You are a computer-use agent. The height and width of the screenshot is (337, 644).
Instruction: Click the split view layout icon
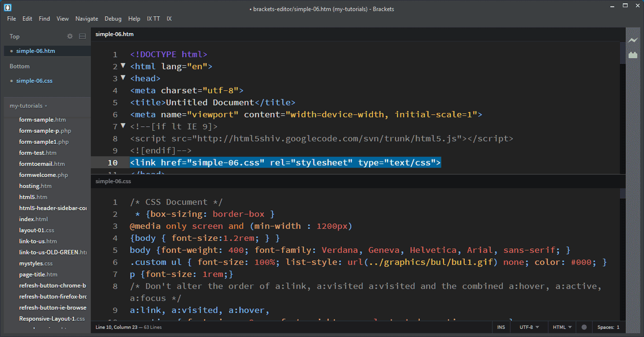click(83, 36)
